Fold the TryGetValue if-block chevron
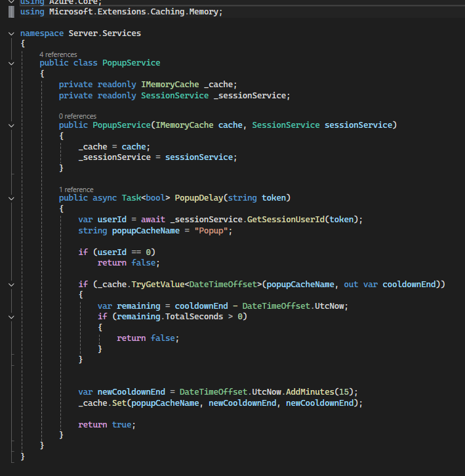The image size is (465, 476). click(12, 284)
